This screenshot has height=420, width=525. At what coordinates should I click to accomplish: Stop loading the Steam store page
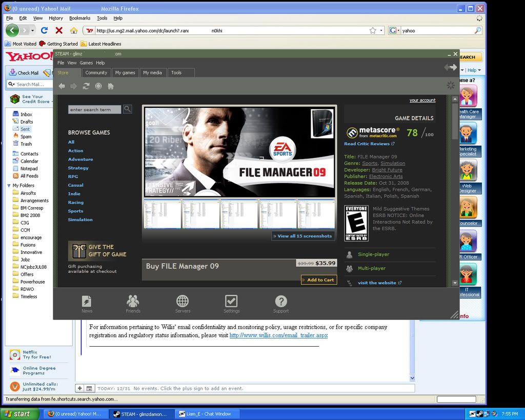(98, 86)
